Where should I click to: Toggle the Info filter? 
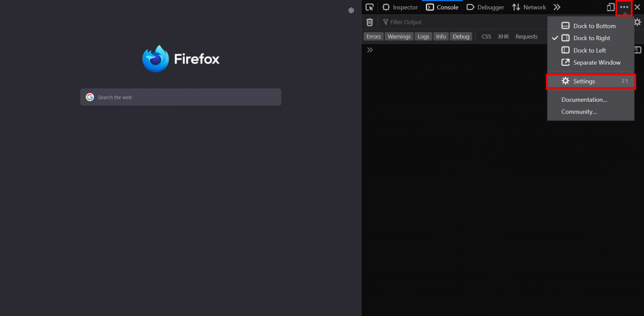441,36
